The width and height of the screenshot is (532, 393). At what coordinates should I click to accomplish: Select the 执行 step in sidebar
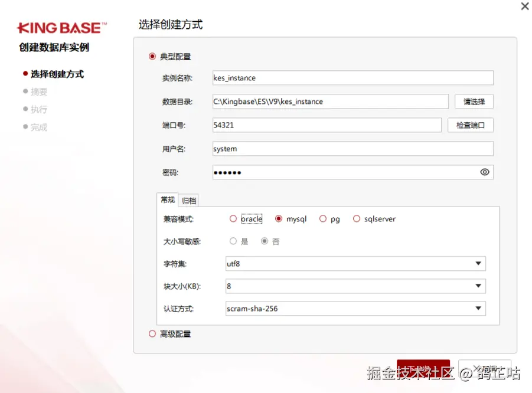[39, 109]
